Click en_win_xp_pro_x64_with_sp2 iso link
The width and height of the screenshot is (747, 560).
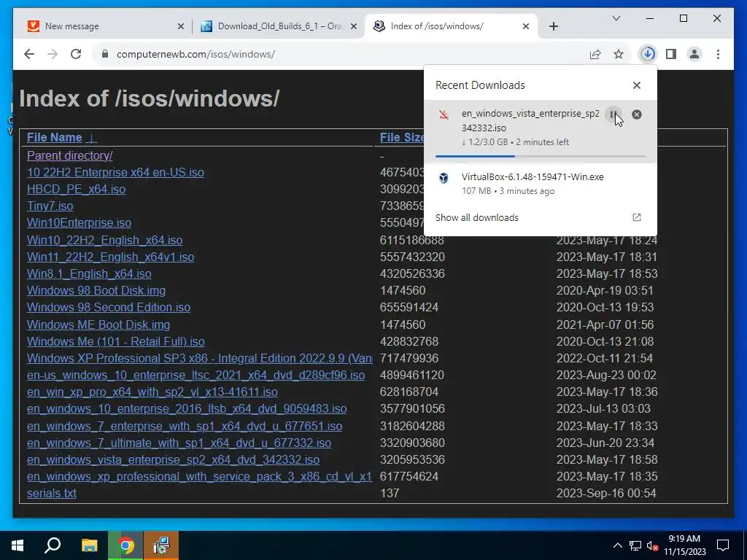point(152,392)
